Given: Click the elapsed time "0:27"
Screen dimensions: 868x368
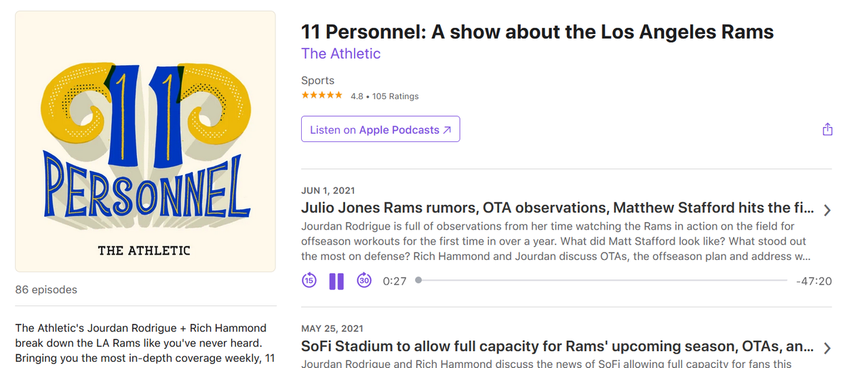Looking at the screenshot, I should click(395, 281).
